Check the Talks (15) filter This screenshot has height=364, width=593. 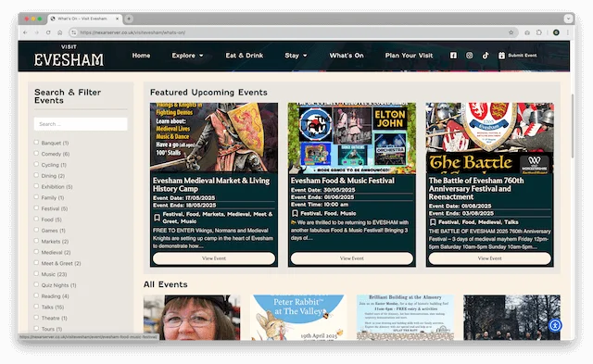[36, 307]
